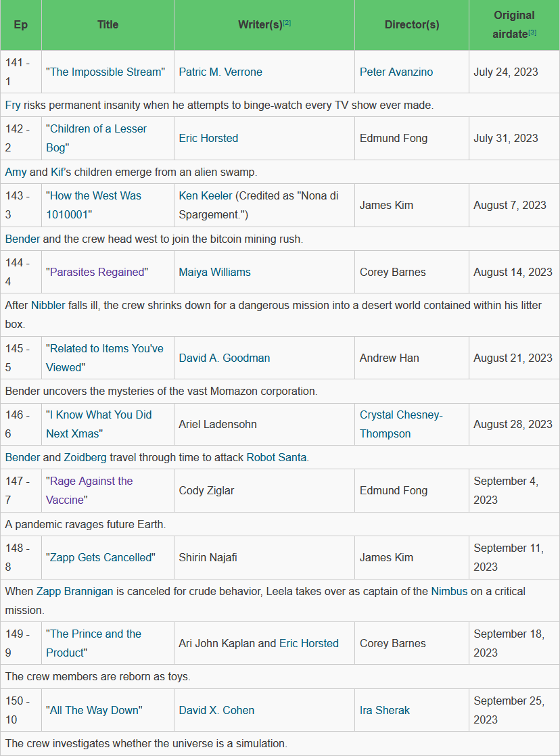Screen dimensions: 560x756
Task: Open "Rage Against the Vaccine" episode link
Action: [89, 490]
